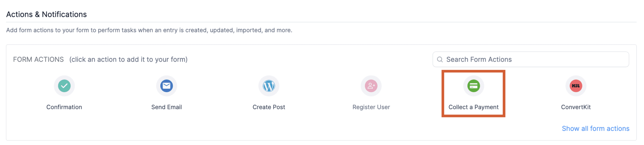Open the Show all form actions link
644x145 pixels.
(x=596, y=129)
